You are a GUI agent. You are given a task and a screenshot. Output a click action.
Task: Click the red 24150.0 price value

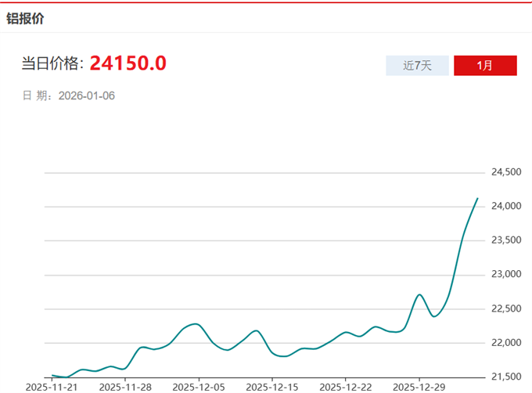point(128,63)
